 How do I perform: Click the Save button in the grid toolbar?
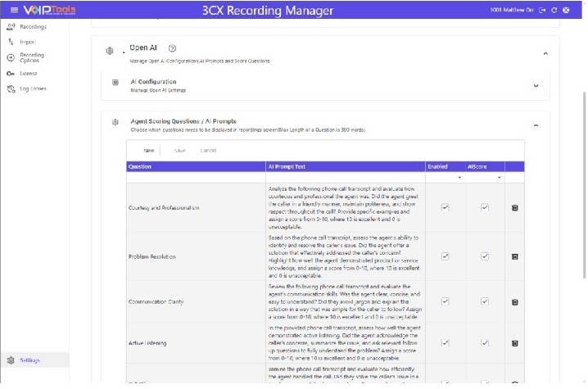(179, 151)
